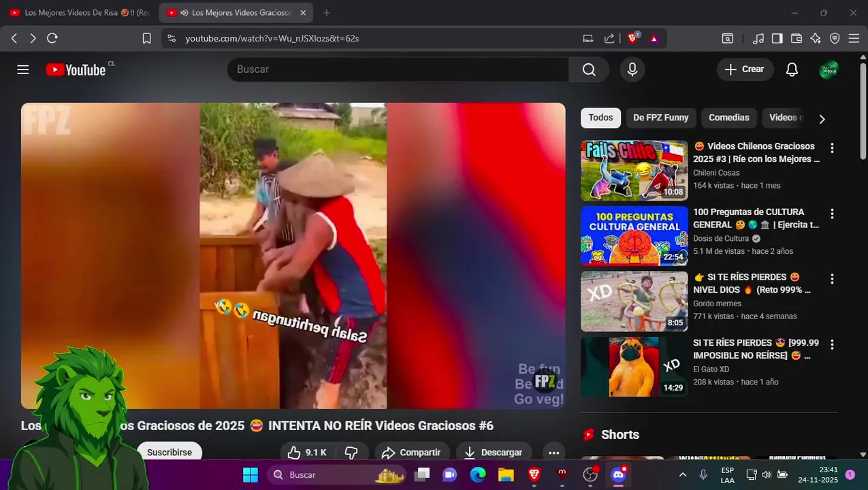Open options for 100 Preguntas video
Viewport: 868px width, 490px height.
pos(831,214)
